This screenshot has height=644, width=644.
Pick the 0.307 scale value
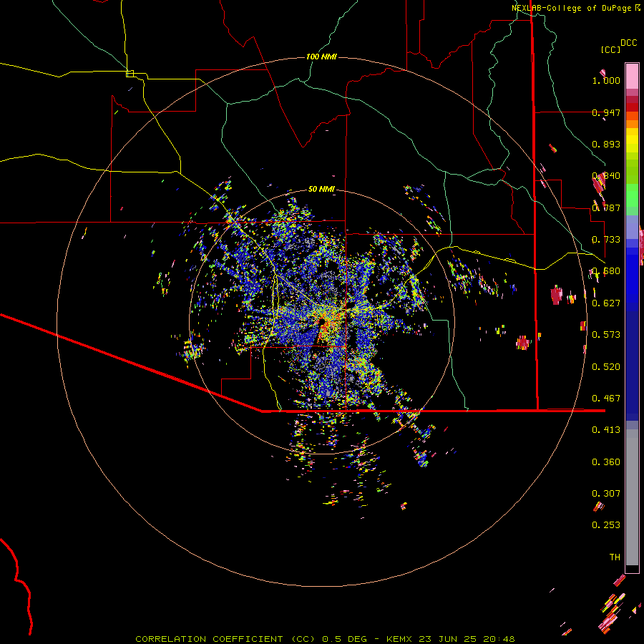606,494
